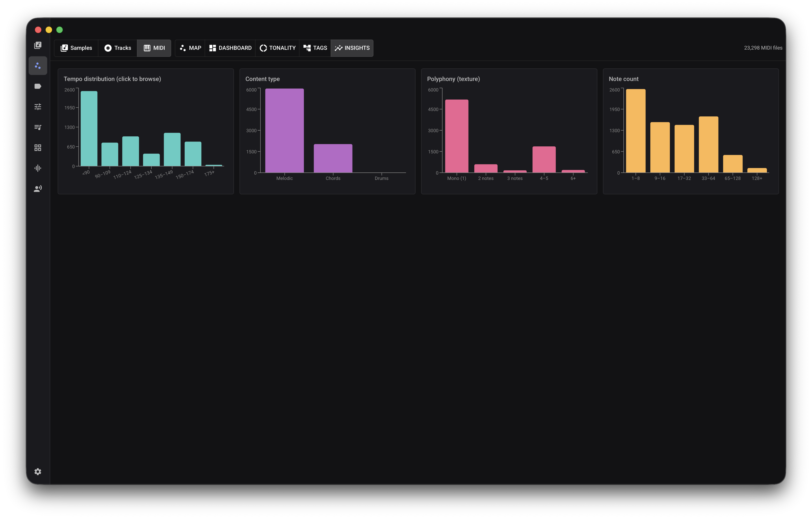The height and width of the screenshot is (519, 812).
Task: Open the library icon in the sidebar
Action: tap(38, 45)
